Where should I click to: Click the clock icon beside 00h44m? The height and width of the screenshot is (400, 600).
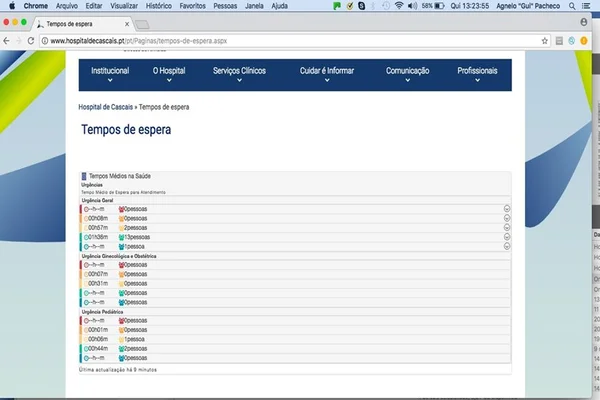pyautogui.click(x=86, y=349)
